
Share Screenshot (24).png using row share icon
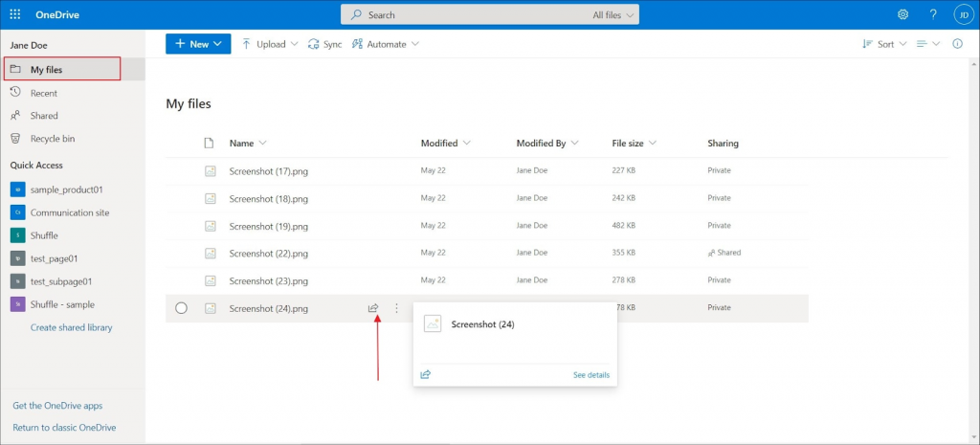[373, 308]
